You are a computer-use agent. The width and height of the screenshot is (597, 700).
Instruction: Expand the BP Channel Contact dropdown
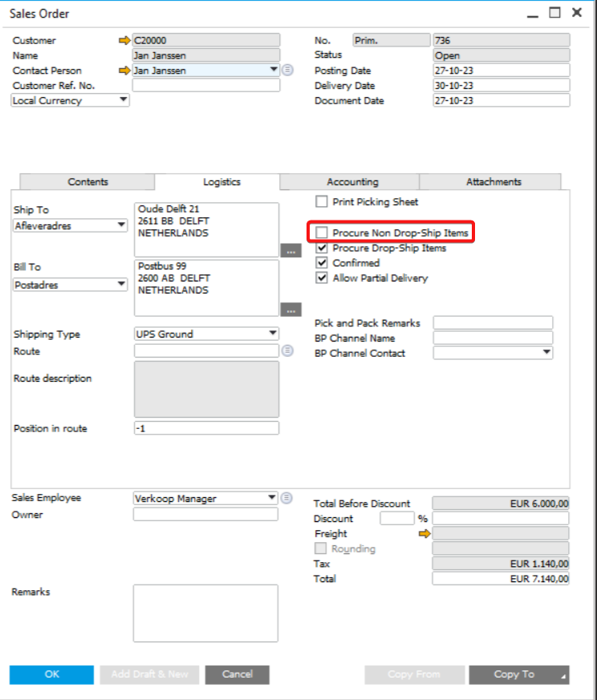(x=546, y=353)
